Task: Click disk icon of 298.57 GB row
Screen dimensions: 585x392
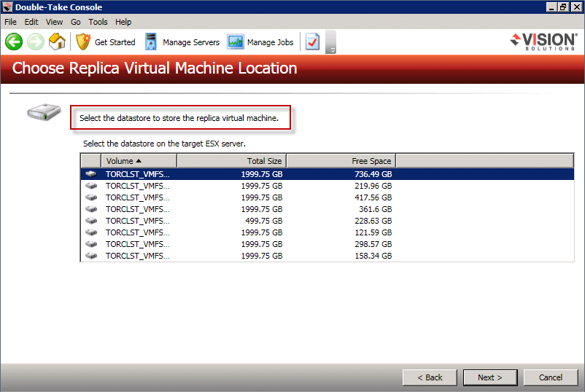Action: [x=91, y=244]
